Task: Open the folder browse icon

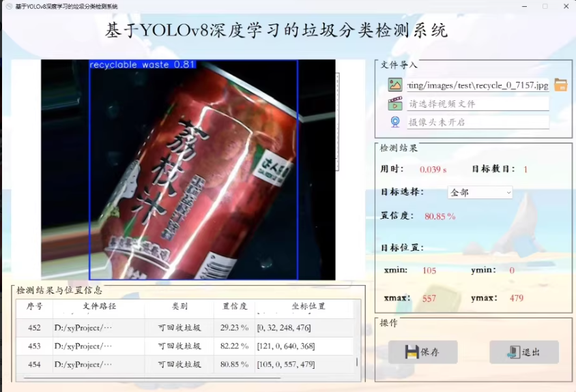Action: pos(560,85)
